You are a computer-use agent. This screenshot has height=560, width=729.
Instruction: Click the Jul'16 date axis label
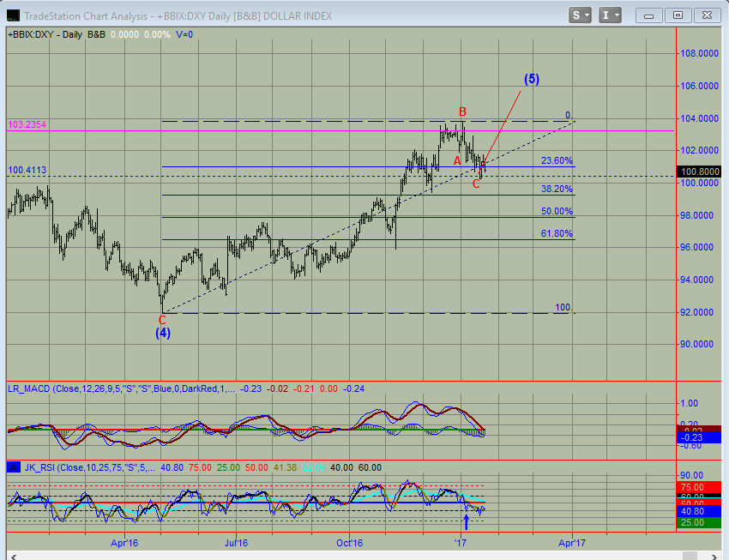coord(236,543)
